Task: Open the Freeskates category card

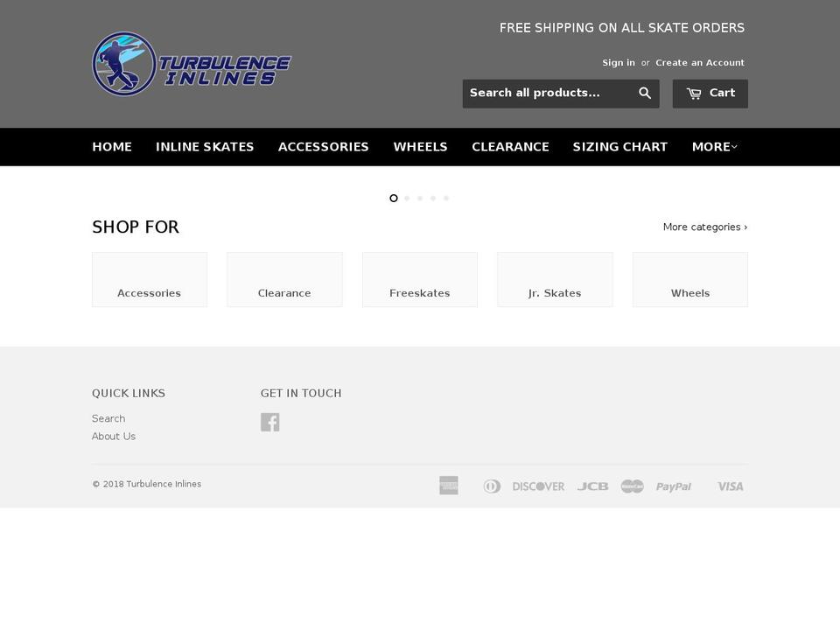Action: tap(420, 280)
